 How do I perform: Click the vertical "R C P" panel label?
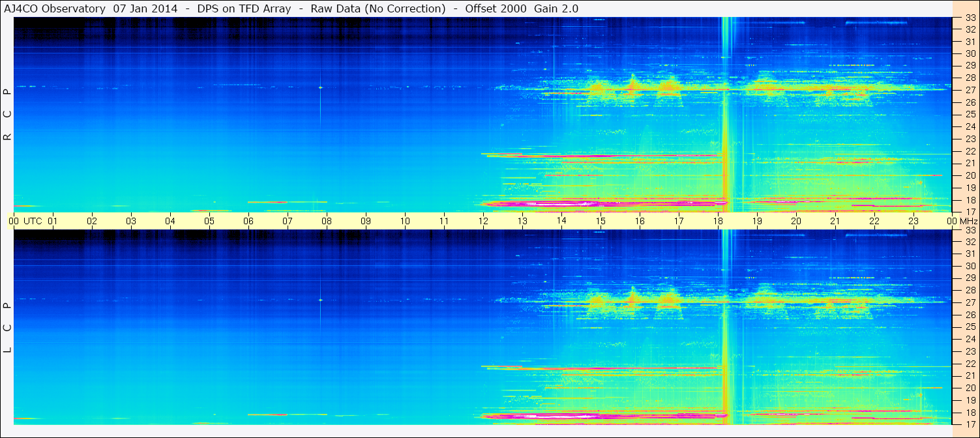click(x=7, y=115)
